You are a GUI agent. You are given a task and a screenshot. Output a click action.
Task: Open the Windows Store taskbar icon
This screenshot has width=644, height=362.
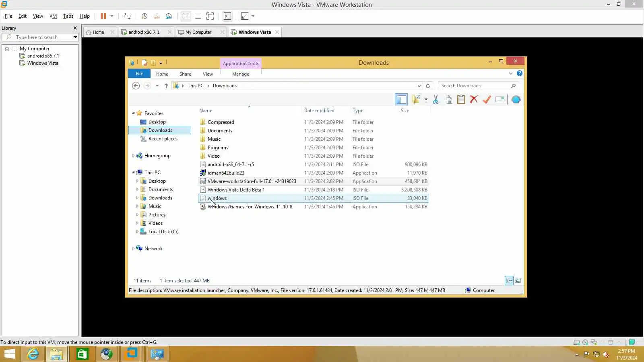click(x=83, y=354)
